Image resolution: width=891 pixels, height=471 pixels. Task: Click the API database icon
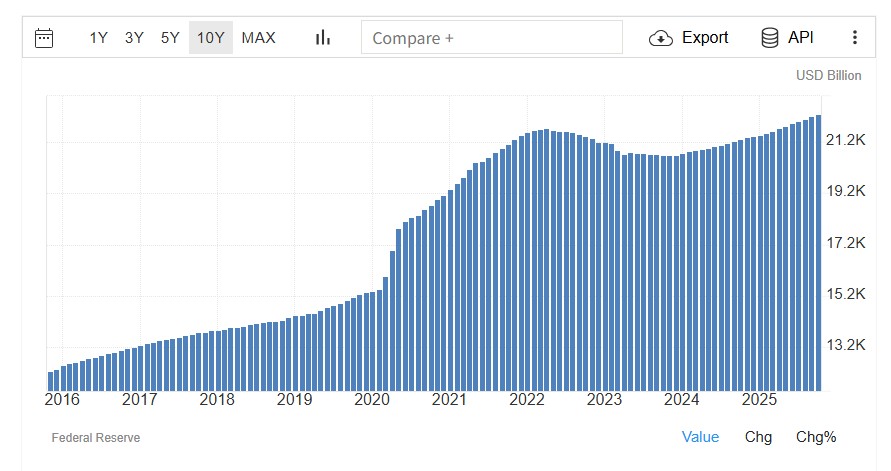coord(770,38)
